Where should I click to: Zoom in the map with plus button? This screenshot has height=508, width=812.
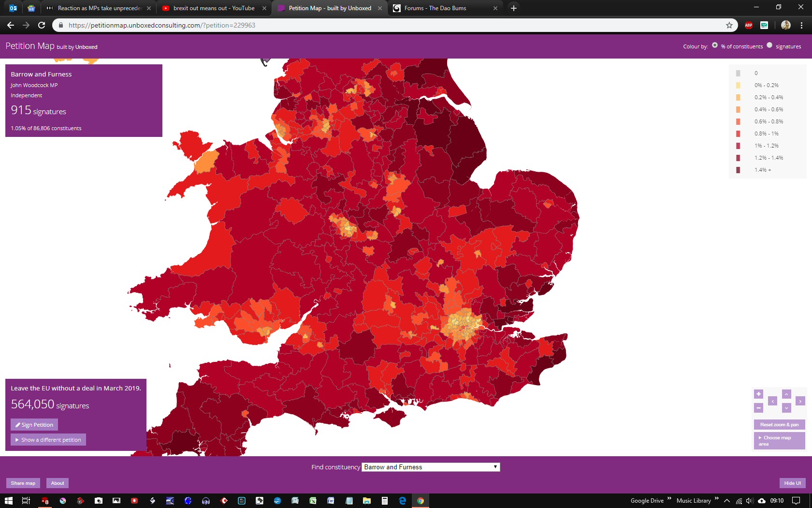click(758, 394)
